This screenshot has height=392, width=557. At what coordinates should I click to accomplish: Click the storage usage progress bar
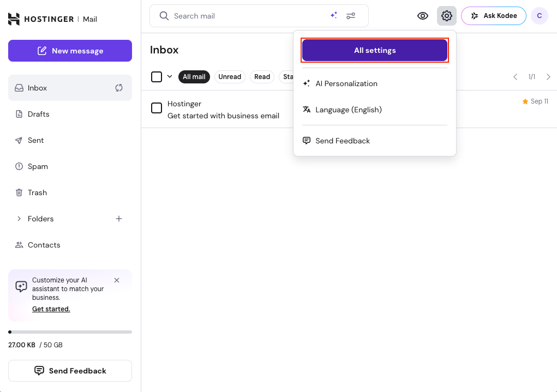[70, 331]
